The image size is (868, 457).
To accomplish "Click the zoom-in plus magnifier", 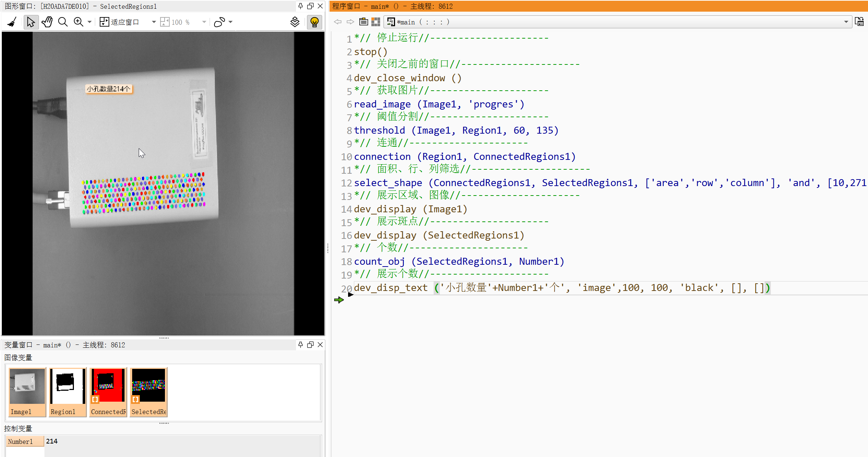I will 78,22.
